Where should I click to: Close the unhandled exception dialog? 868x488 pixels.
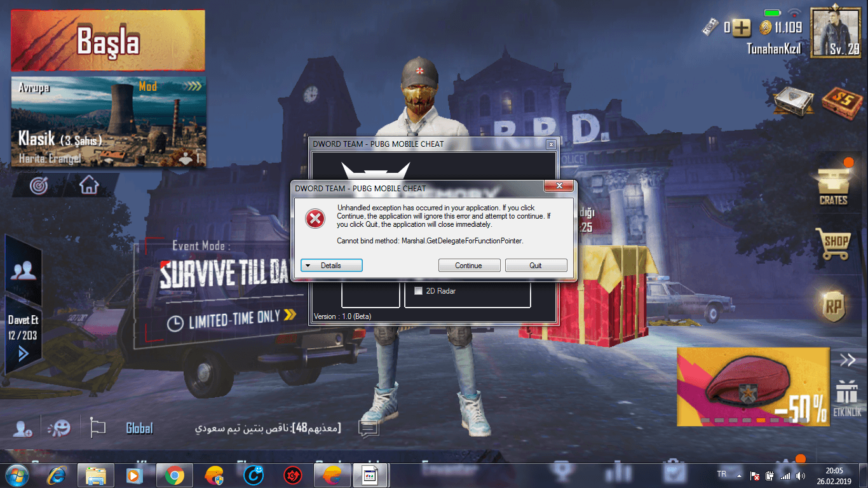click(x=559, y=186)
